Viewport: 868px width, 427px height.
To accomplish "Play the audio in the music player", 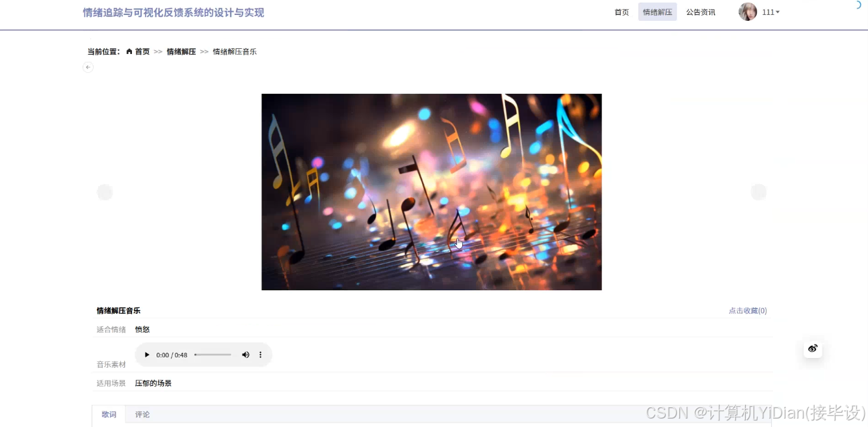I will [147, 355].
